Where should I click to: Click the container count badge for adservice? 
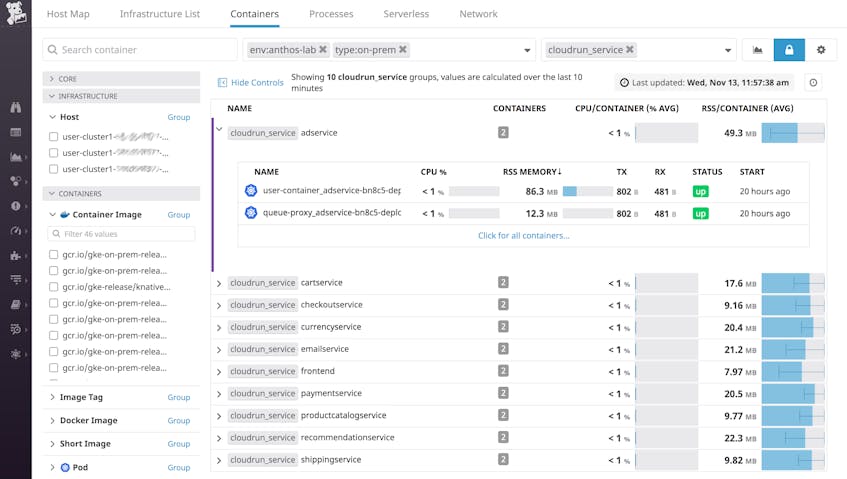point(503,132)
